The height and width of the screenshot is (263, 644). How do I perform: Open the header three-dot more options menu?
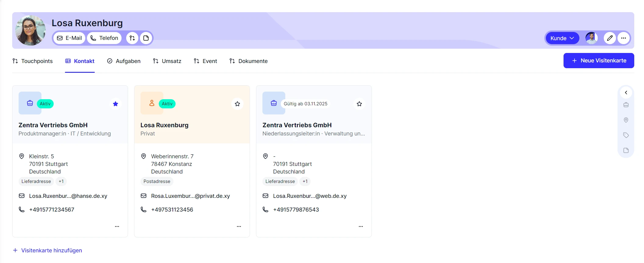(x=623, y=38)
